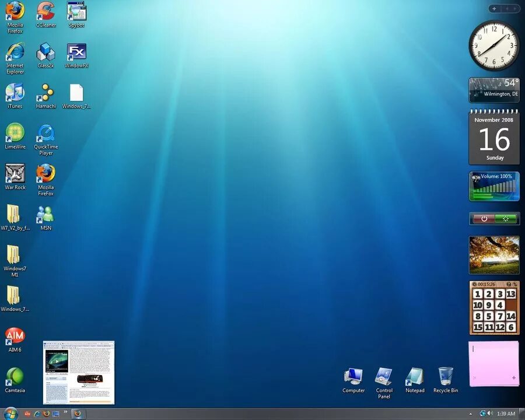
Task: Open the Camtasia desktop shortcut
Action: point(15,380)
